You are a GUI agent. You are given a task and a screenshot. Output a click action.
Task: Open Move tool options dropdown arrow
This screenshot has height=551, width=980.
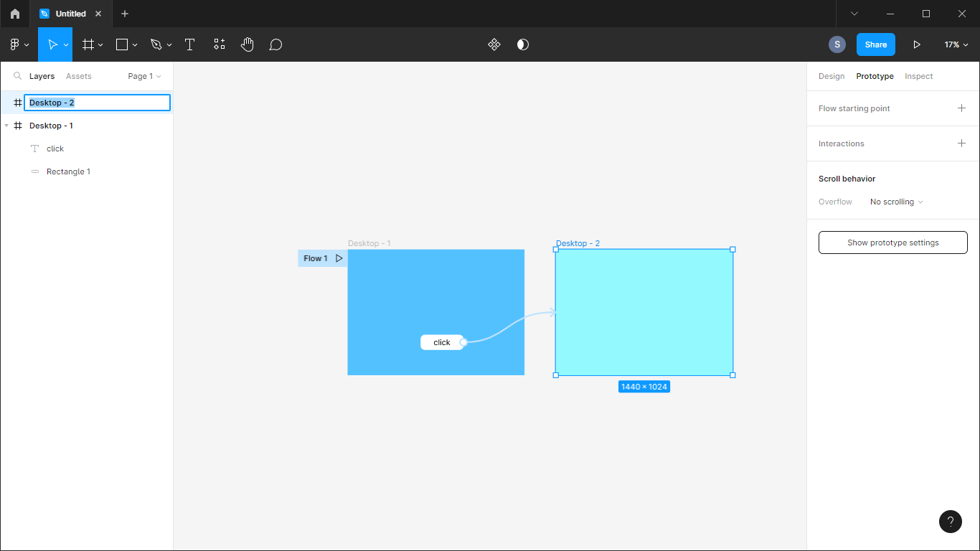click(67, 44)
